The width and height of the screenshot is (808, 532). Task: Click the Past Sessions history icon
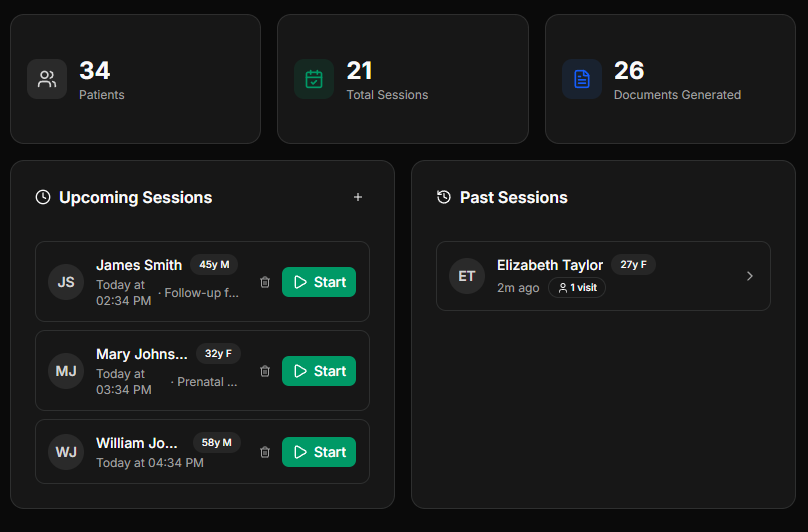point(444,197)
